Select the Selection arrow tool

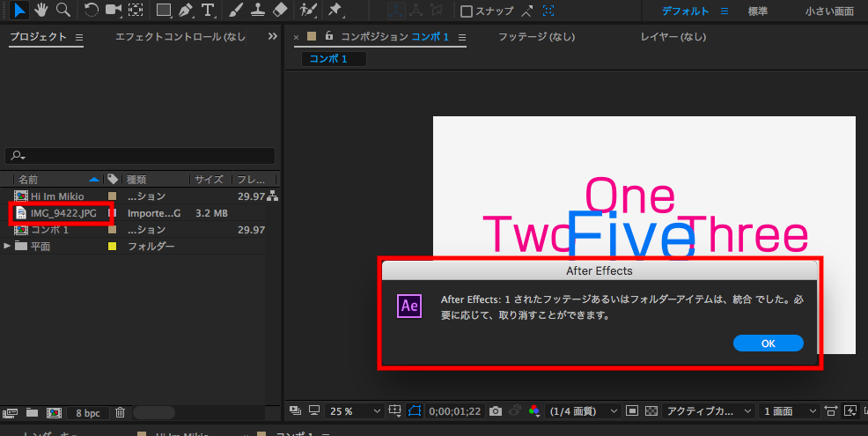pos(19,10)
